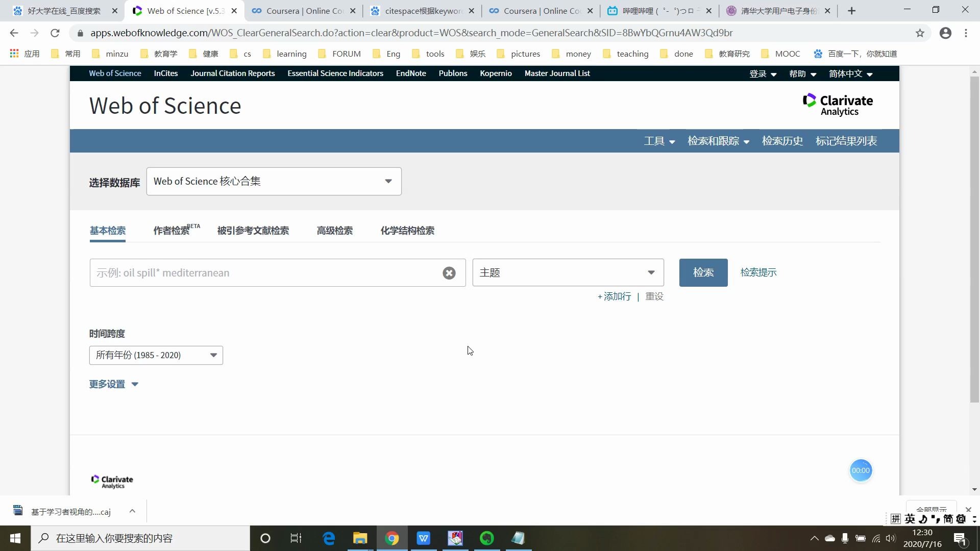Screen dimensions: 980x551
Task: Select the 基本检索 tab
Action: coord(108,231)
